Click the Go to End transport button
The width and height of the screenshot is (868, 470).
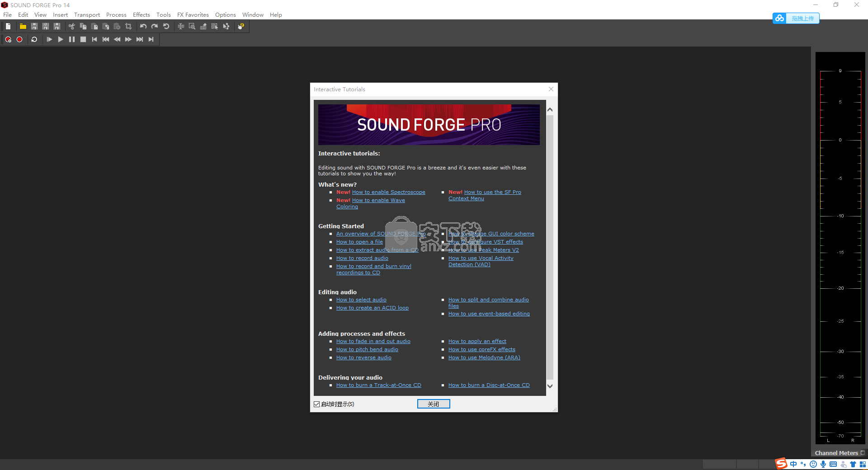click(x=151, y=39)
